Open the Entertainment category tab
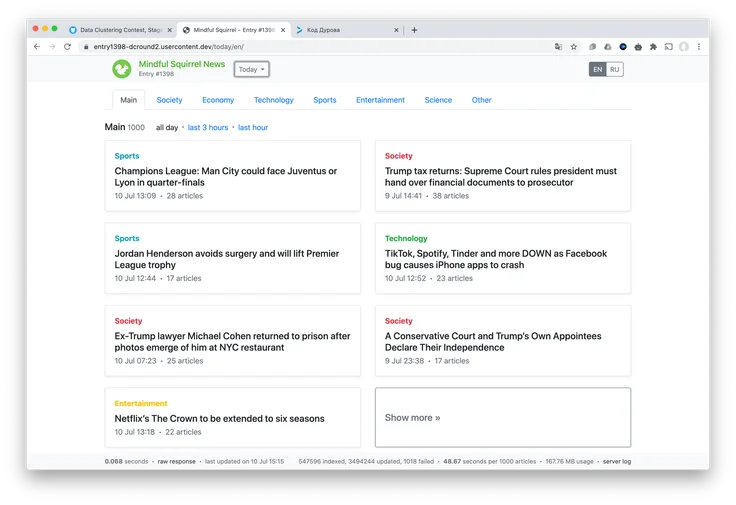The image size is (736, 505). [x=380, y=100]
